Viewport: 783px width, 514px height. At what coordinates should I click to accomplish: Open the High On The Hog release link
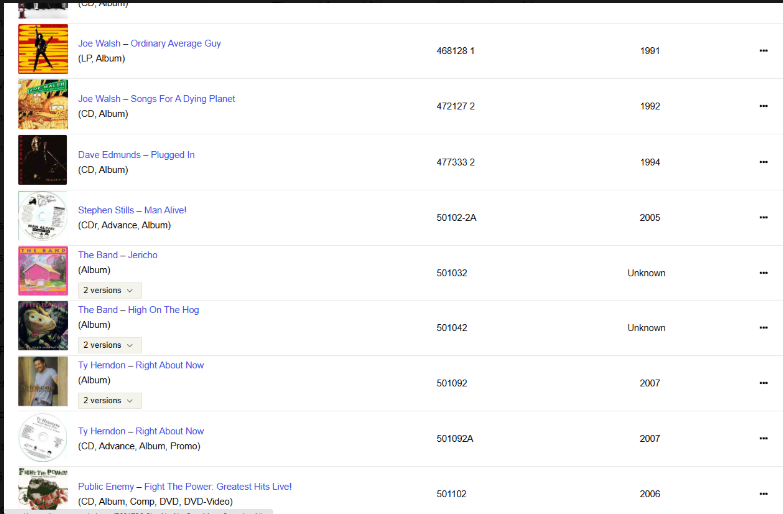163,310
